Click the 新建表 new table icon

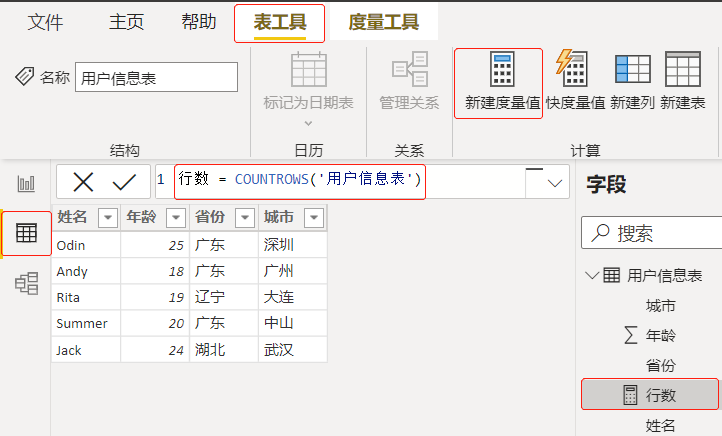tap(683, 69)
